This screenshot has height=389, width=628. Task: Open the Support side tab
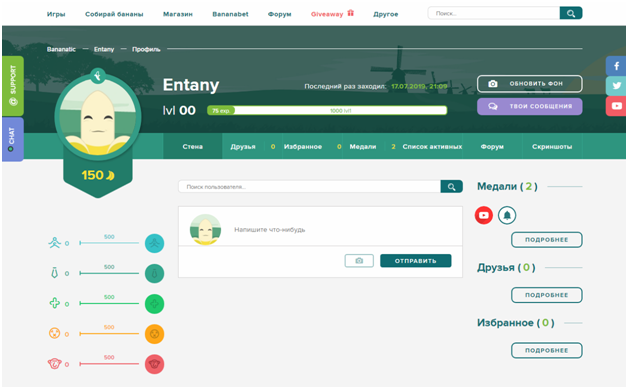[x=13, y=86]
